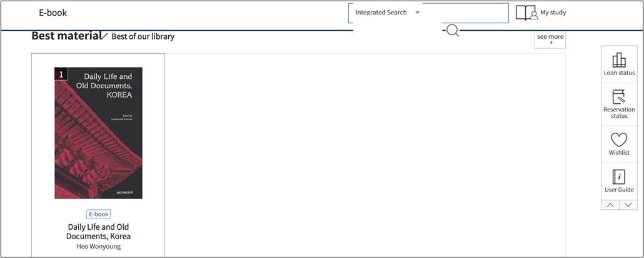Open Reservation status from the side panel
This screenshot has height=258, width=644.
(619, 104)
